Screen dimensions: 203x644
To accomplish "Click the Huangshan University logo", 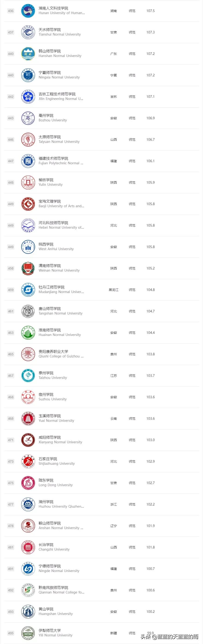I will coord(28,611).
